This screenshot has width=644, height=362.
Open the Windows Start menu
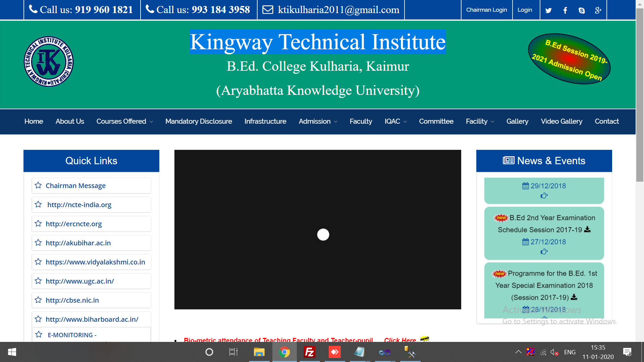(x=12, y=352)
